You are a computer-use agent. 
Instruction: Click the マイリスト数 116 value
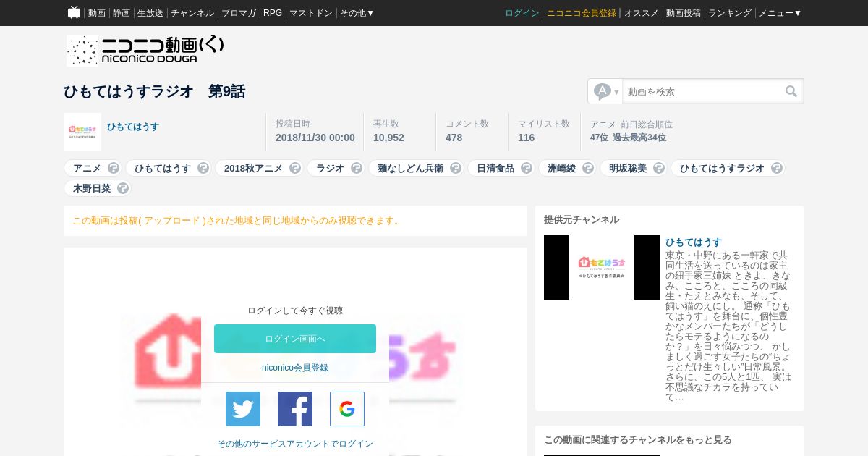(x=526, y=138)
